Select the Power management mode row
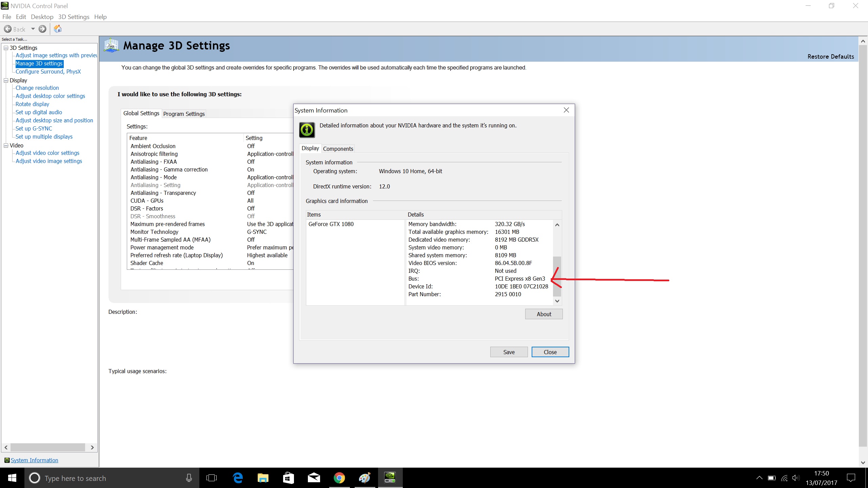 pos(210,247)
